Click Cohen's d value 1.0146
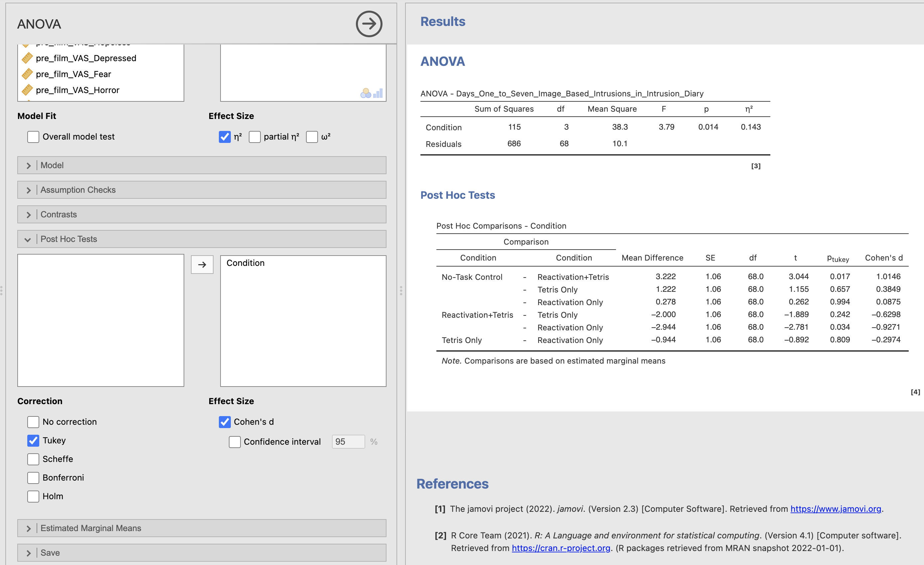Image resolution: width=924 pixels, height=565 pixels. coord(888,277)
